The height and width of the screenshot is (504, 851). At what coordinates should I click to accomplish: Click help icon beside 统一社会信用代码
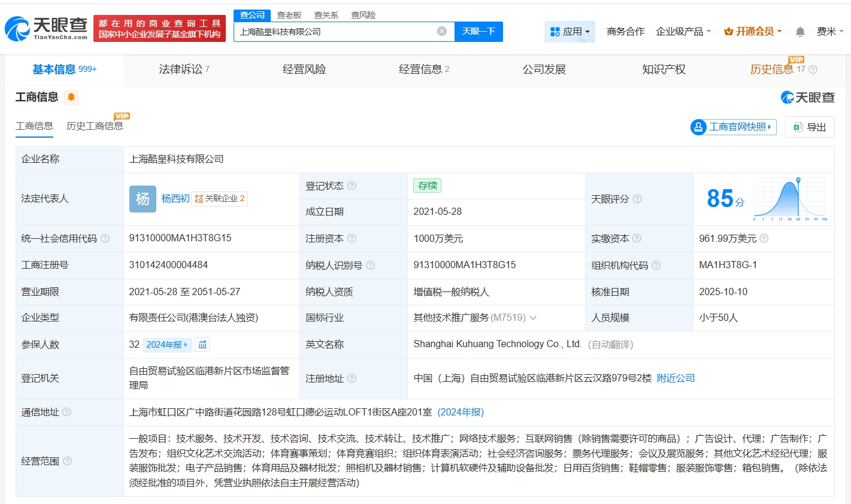[105, 238]
